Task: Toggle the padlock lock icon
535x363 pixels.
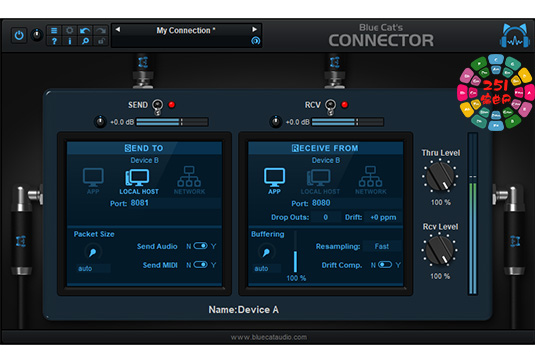Action: 101,41
